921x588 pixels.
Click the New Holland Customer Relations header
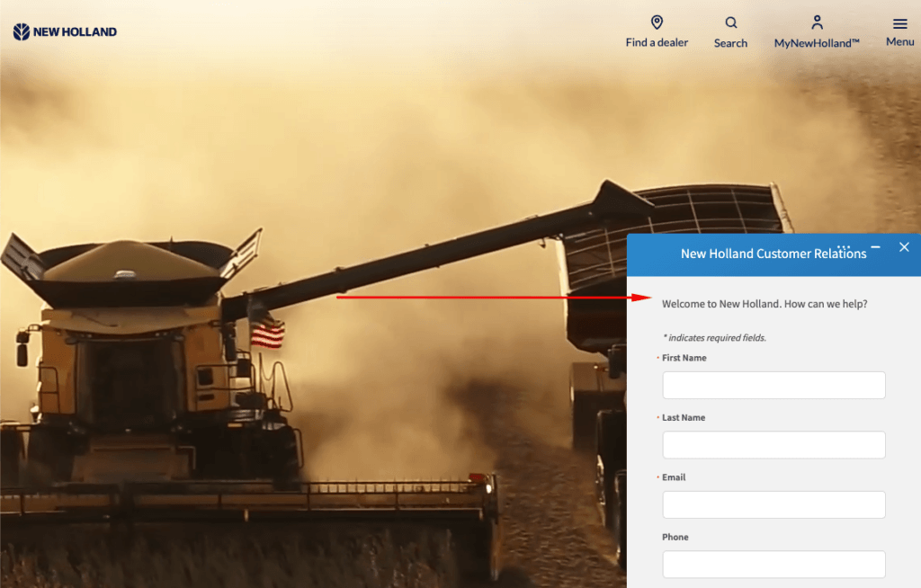(x=774, y=254)
